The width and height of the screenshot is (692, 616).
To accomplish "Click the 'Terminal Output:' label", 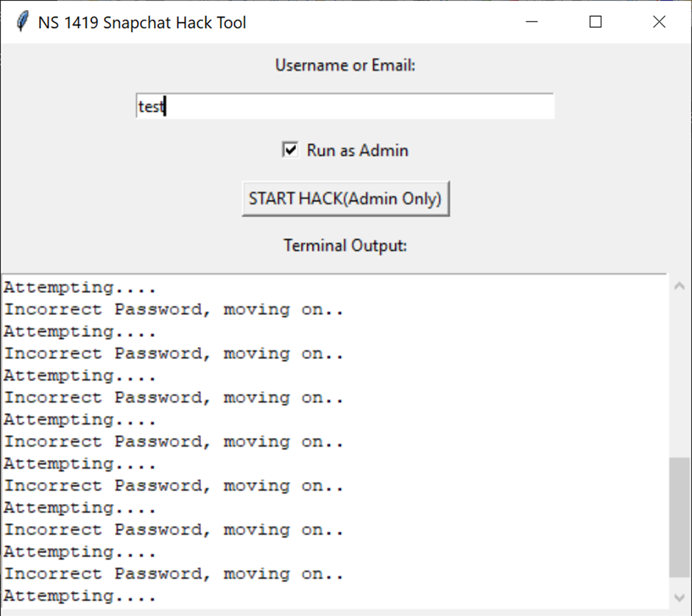I will tap(345, 245).
